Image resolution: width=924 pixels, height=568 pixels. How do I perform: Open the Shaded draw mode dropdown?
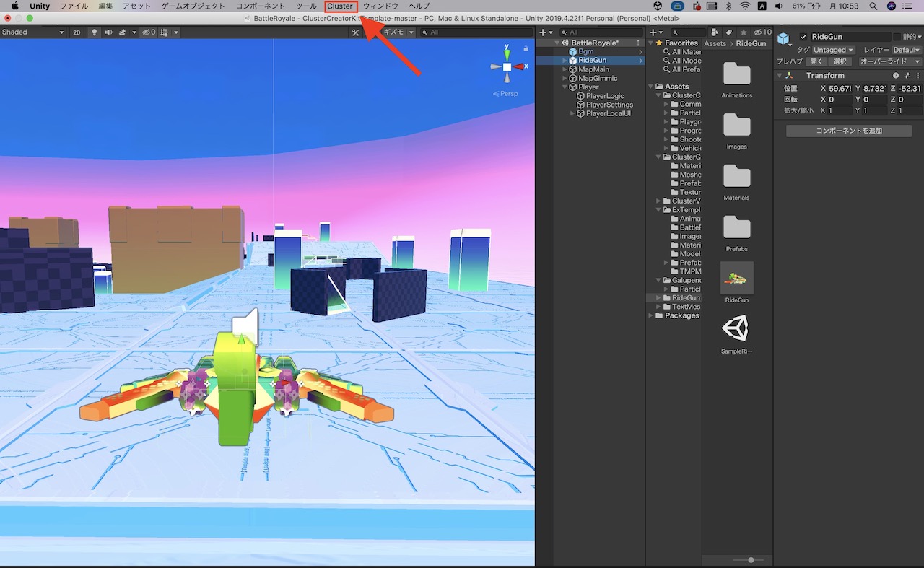[32, 32]
